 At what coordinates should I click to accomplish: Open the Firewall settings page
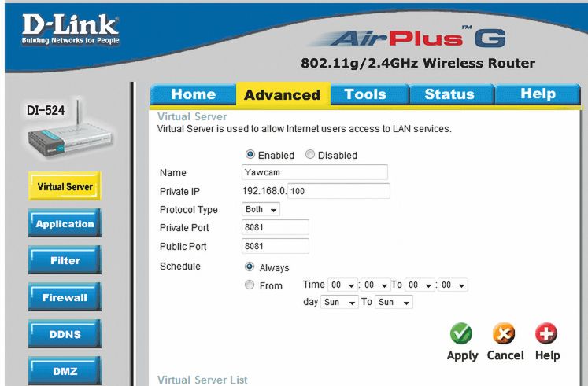coord(65,297)
